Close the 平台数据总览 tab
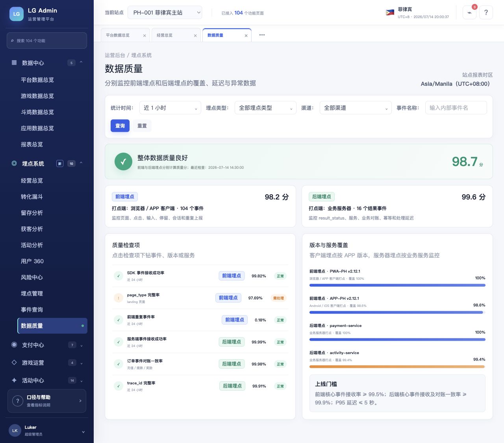The image size is (504, 443). point(145,35)
